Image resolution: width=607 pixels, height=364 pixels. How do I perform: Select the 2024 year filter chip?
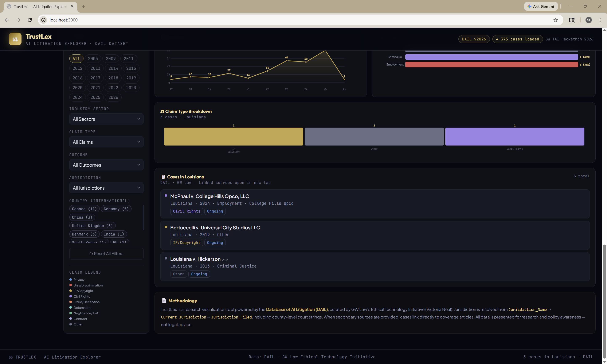click(77, 97)
